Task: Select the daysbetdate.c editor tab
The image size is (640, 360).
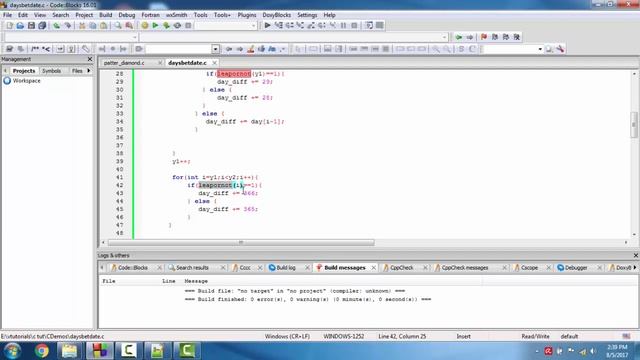Action: pyautogui.click(x=187, y=63)
